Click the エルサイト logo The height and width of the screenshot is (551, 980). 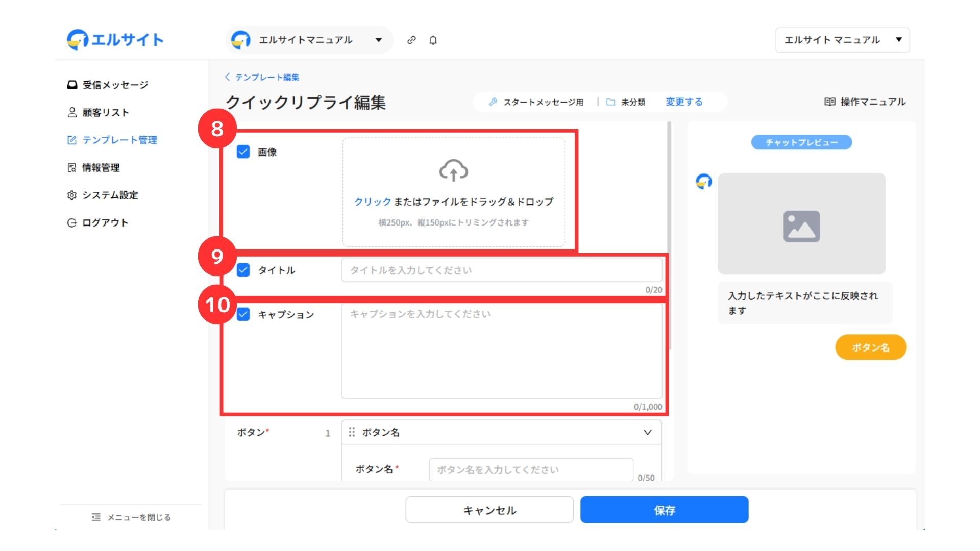click(x=115, y=39)
